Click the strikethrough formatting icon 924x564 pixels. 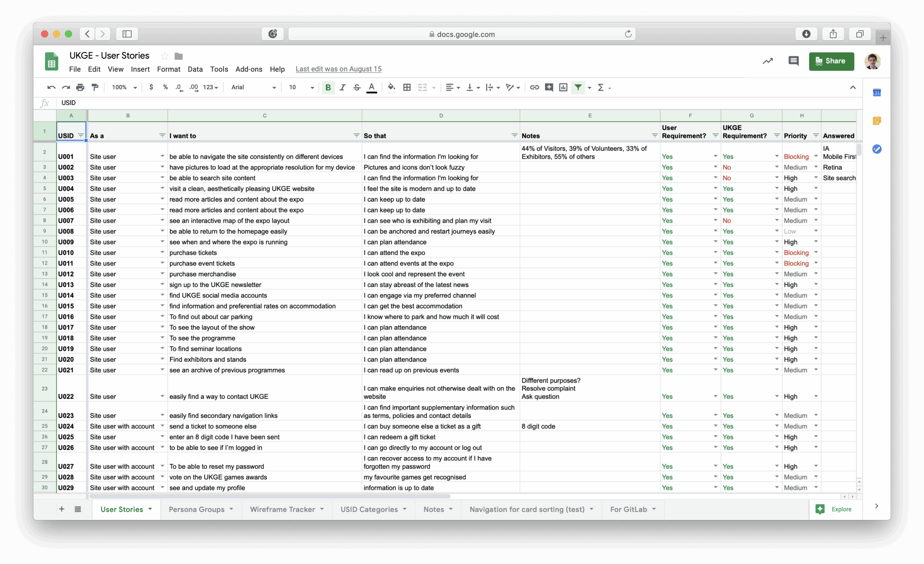coord(357,87)
